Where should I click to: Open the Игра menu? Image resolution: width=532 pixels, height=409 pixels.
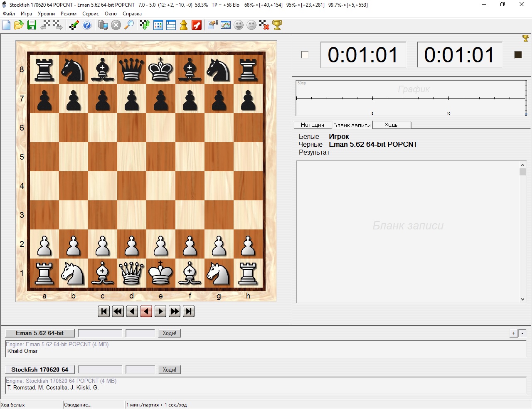26,14
